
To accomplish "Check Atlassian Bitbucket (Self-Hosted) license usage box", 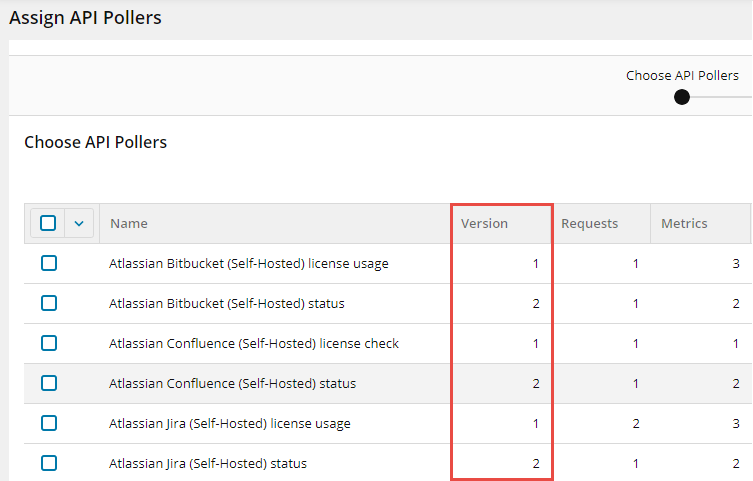I will (x=48, y=263).
